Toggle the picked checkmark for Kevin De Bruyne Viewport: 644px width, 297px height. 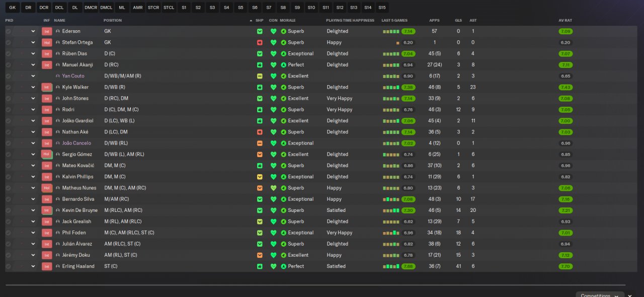pyautogui.click(x=8, y=210)
